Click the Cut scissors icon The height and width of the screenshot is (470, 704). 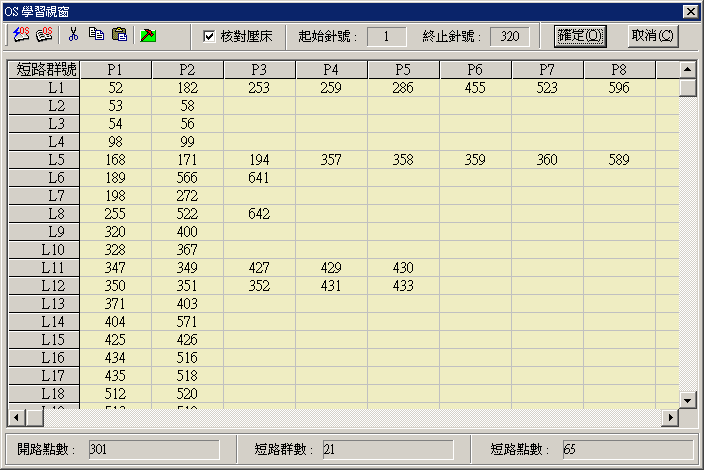click(73, 35)
